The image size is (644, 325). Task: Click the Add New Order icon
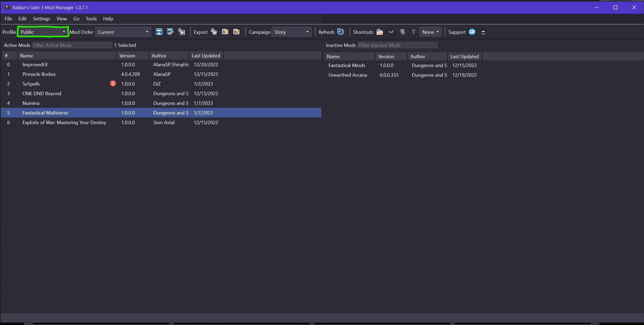(182, 32)
